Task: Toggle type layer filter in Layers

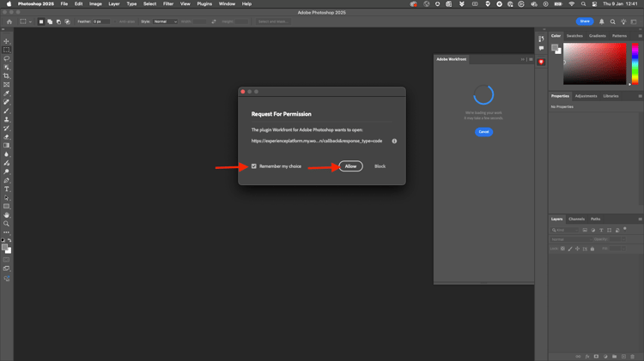Action: coord(601,230)
